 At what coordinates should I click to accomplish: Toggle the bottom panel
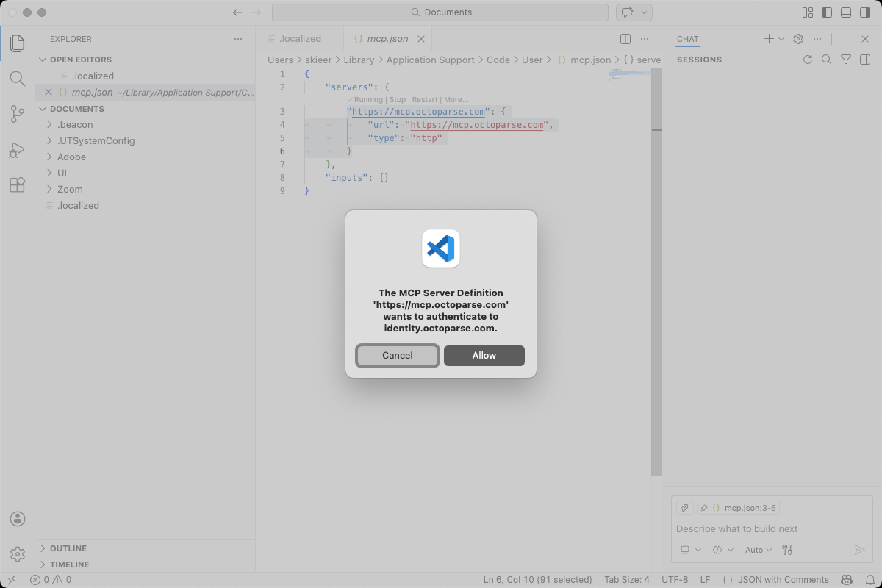(x=846, y=12)
